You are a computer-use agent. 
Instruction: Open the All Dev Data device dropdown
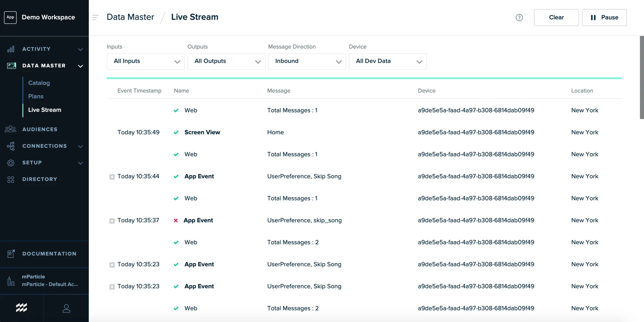[388, 61]
